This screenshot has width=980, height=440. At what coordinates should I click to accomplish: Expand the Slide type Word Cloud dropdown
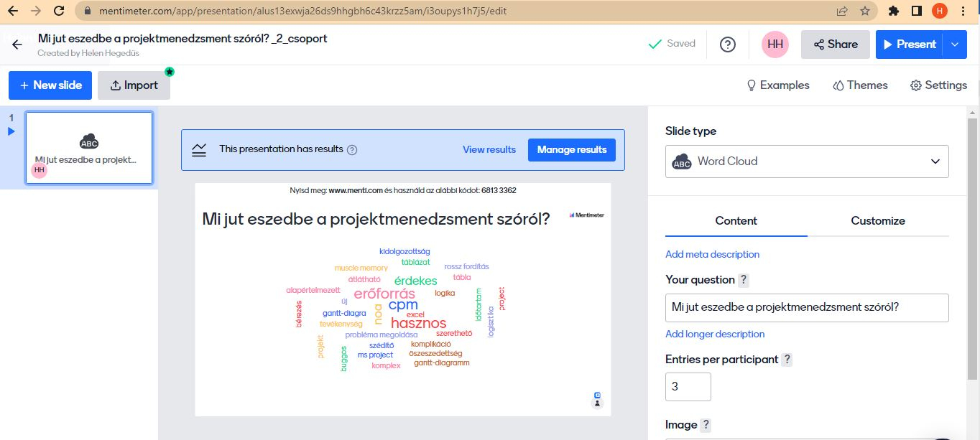(807, 162)
